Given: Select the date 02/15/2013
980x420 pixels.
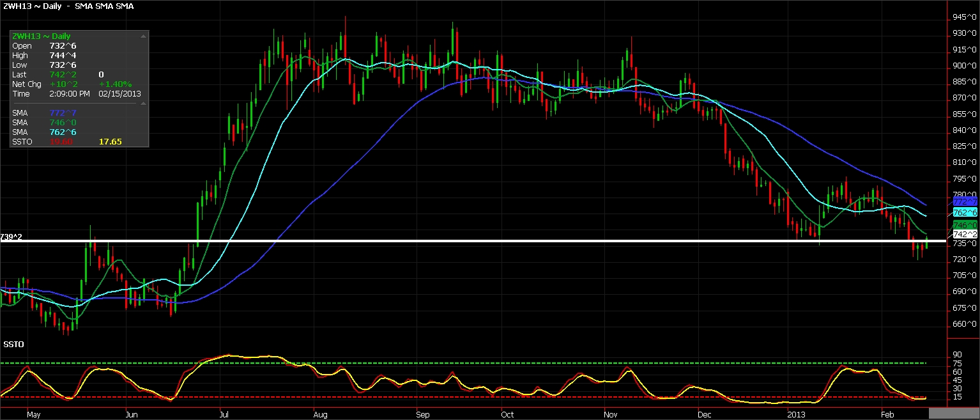Looking at the screenshot, I should tap(120, 94).
